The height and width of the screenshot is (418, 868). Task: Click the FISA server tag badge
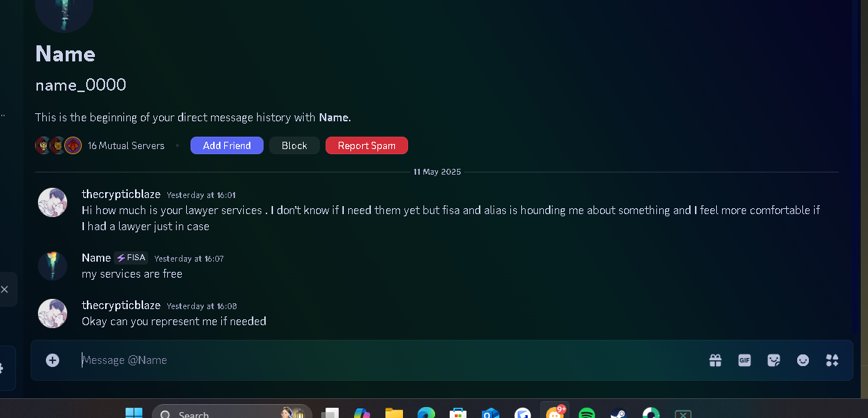click(131, 258)
